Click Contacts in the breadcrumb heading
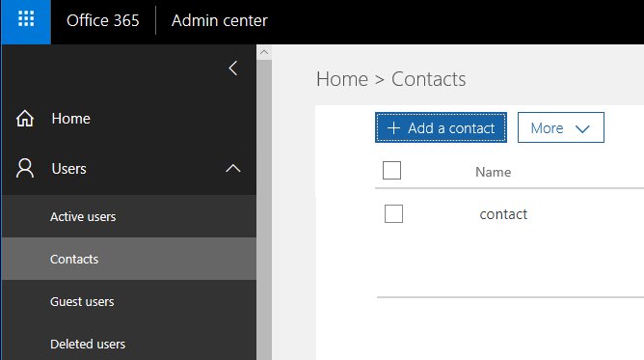The width and height of the screenshot is (644, 360). (428, 79)
